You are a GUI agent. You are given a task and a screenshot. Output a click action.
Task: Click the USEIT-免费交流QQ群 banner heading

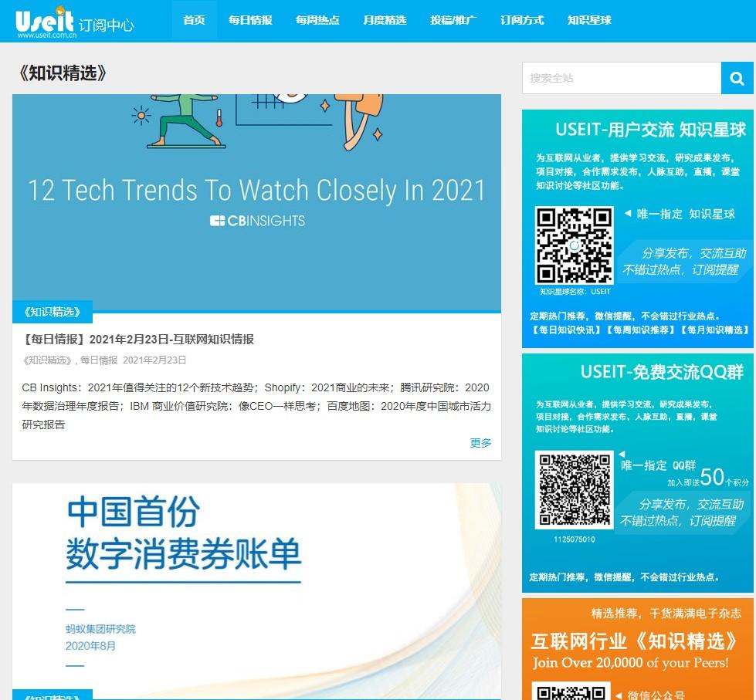pos(662,373)
